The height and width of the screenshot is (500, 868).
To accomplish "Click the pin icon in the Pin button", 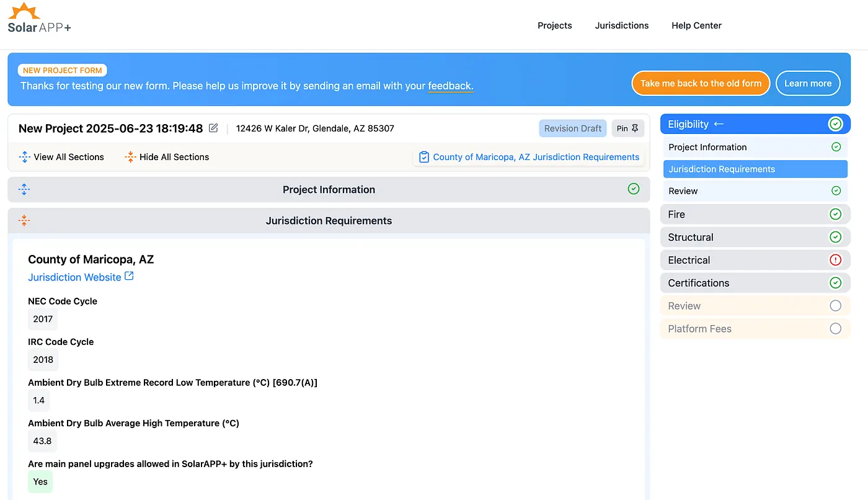I will pos(635,128).
